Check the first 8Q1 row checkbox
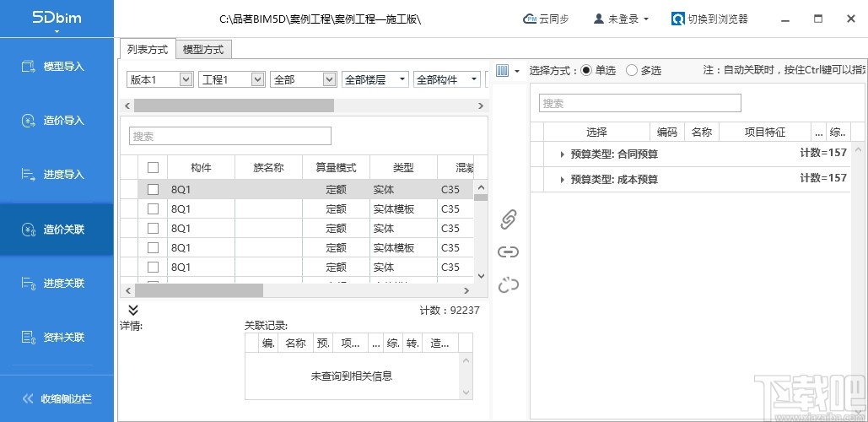Viewport: 868px width, 422px height. [154, 189]
